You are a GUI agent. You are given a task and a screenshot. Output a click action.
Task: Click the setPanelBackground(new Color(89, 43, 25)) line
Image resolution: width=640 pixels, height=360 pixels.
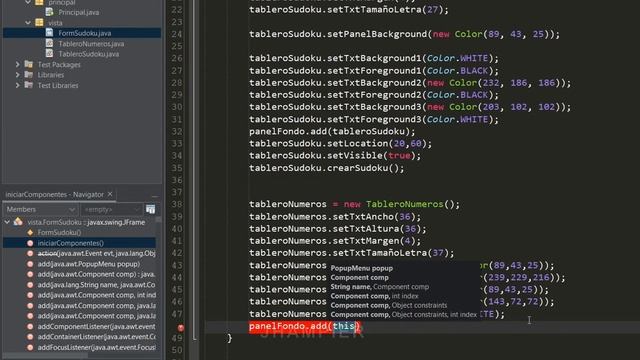pos(404,34)
